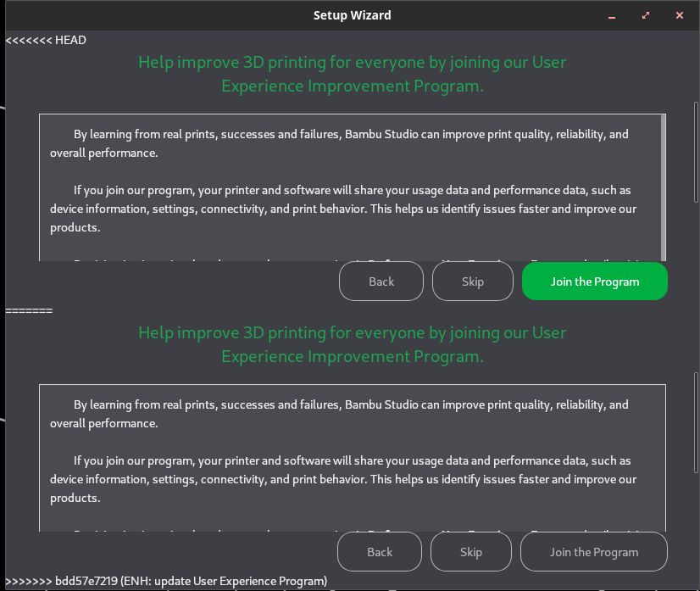The width and height of the screenshot is (700, 591).
Task: Click the ">>>>>>> bdd57e7219" commit marker line
Action: click(166, 581)
